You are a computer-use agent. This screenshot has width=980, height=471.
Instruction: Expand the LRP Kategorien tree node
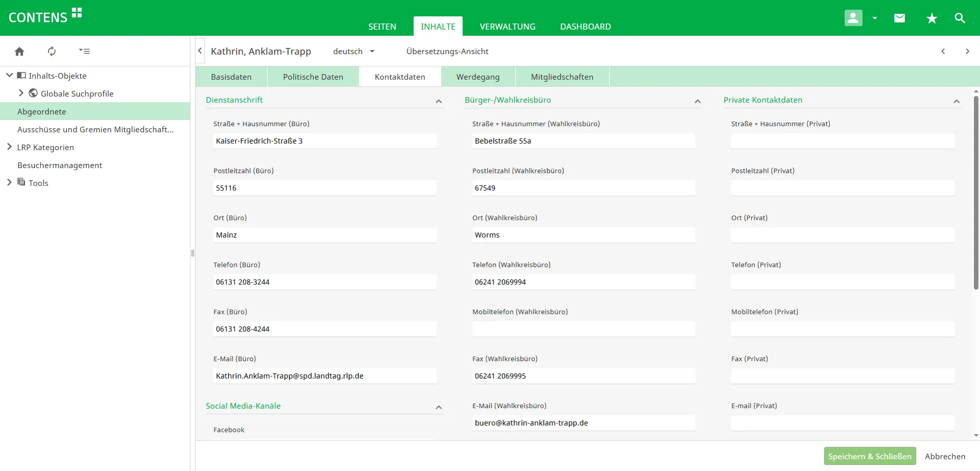pyautogui.click(x=9, y=147)
